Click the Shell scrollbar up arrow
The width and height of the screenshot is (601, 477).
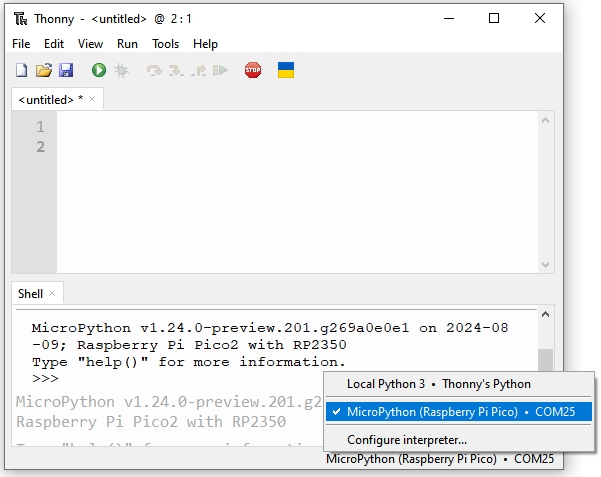546,314
